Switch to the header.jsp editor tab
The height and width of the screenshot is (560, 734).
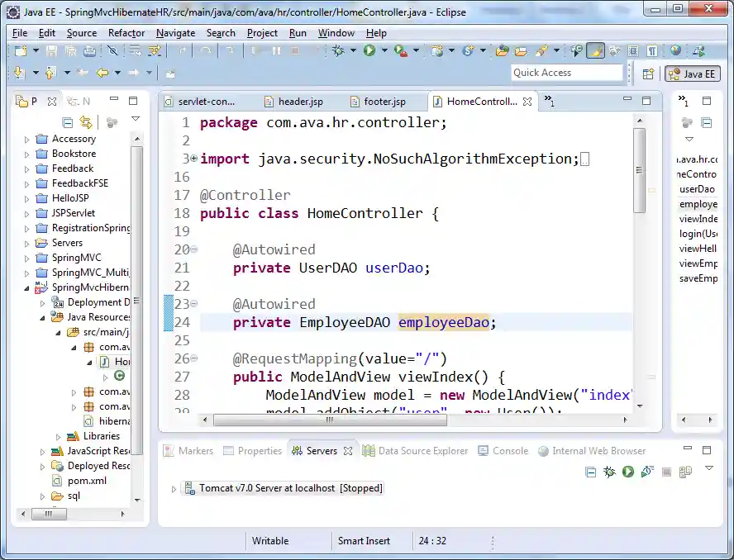(x=293, y=102)
